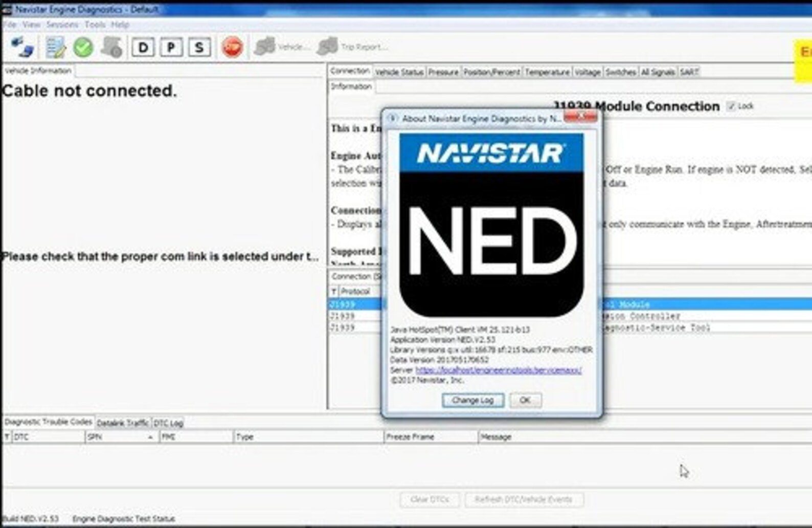The image size is (812, 528).
Task: Open the Sessions menu
Action: (x=62, y=25)
